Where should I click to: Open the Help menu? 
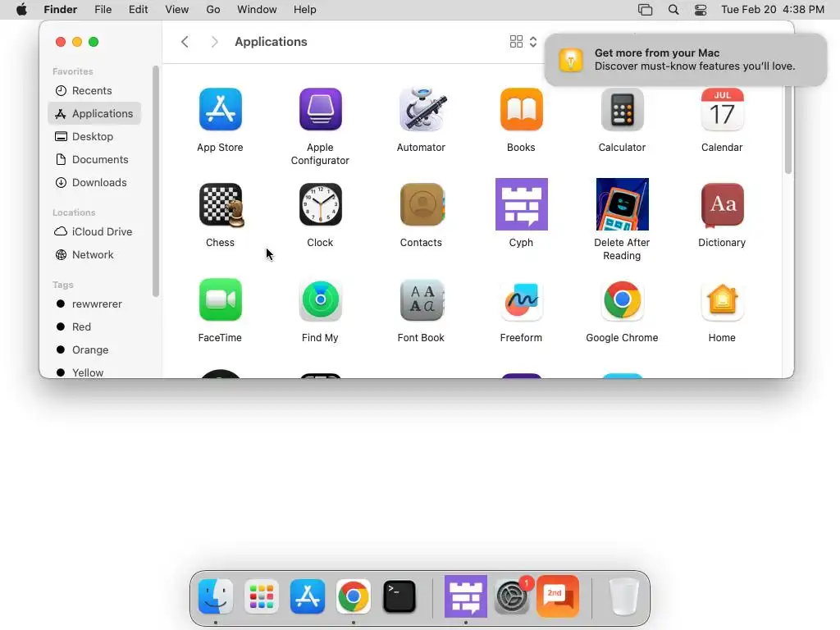(x=305, y=10)
